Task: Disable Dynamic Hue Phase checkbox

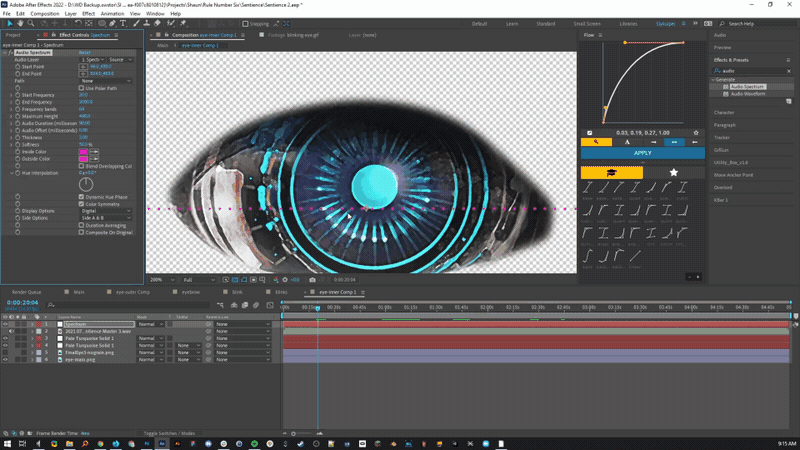Action: click(81, 196)
